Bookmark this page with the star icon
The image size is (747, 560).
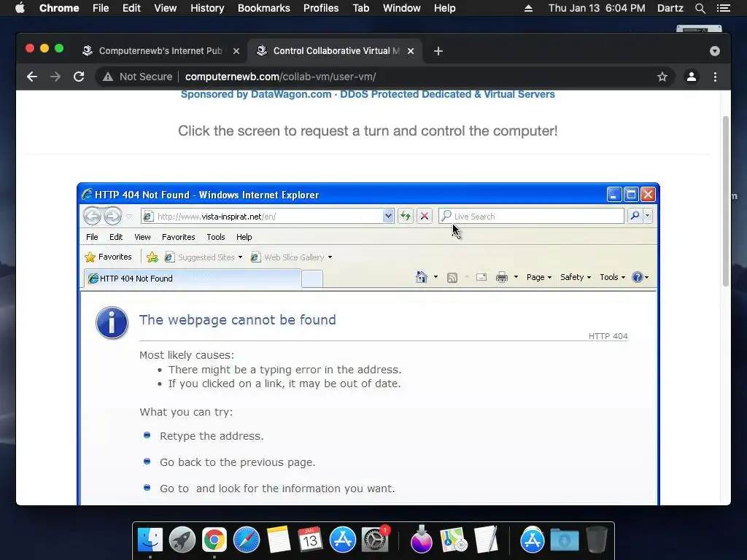(662, 77)
